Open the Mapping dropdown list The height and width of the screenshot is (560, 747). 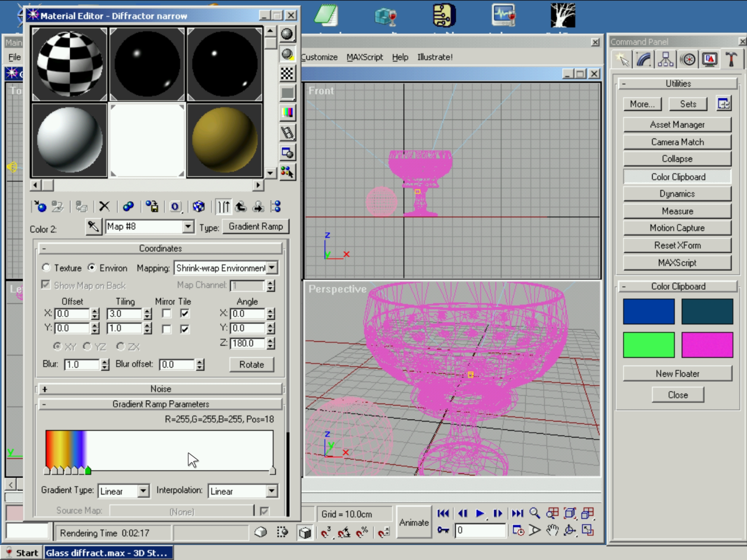tap(272, 268)
